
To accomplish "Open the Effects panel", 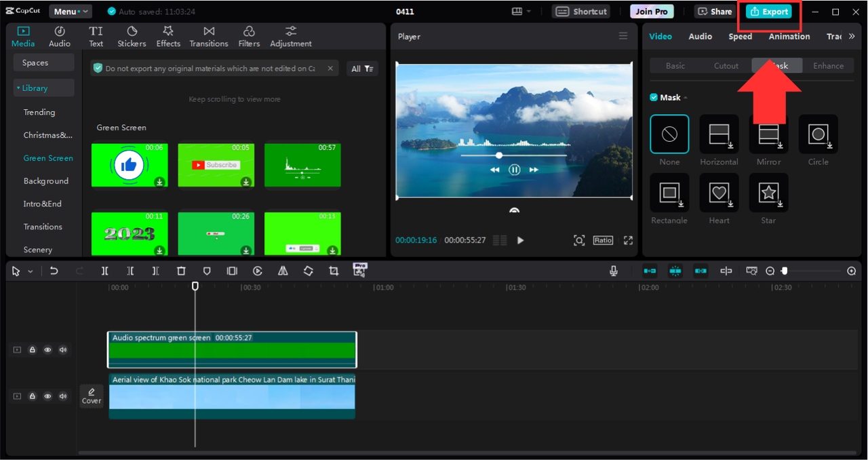I will pyautogui.click(x=168, y=37).
